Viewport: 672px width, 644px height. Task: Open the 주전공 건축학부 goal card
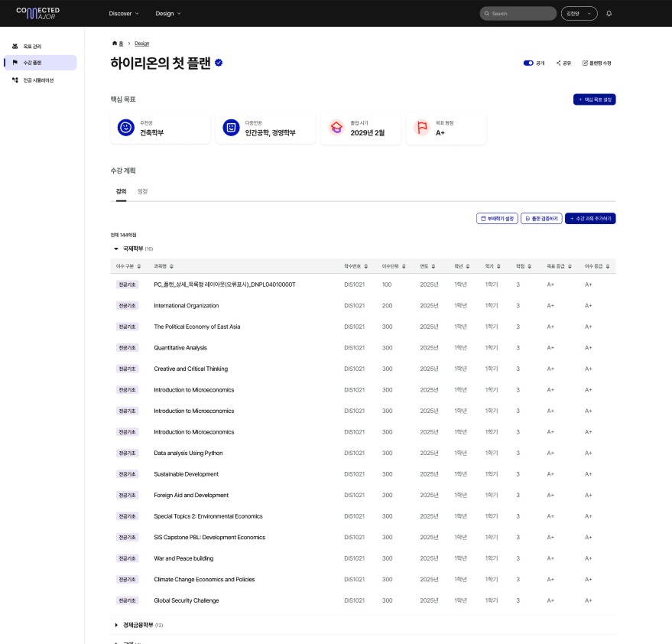(161, 128)
